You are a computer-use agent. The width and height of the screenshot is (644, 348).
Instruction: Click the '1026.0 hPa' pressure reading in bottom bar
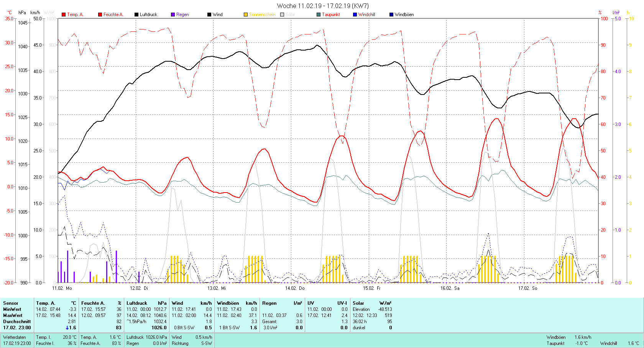click(x=156, y=337)
